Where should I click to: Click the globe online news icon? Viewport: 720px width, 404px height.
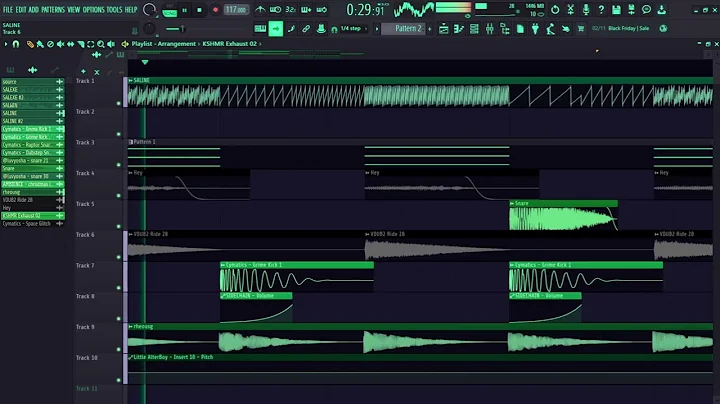pos(663,28)
